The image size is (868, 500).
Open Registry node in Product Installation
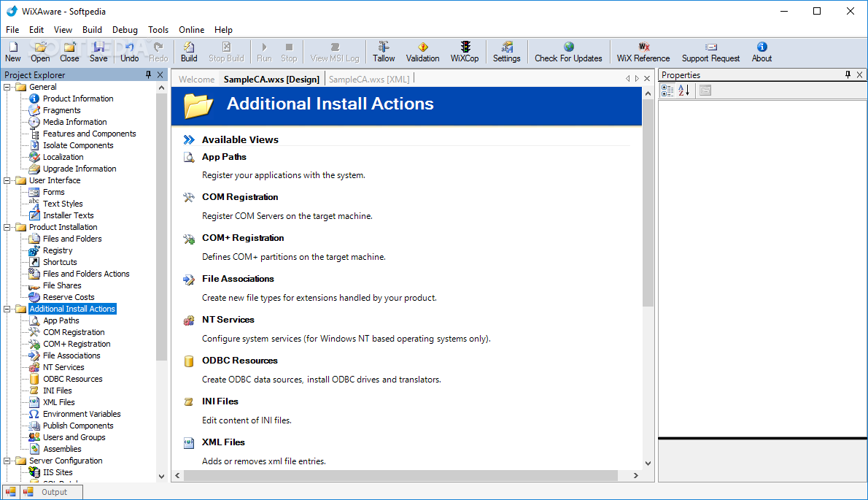coord(58,250)
